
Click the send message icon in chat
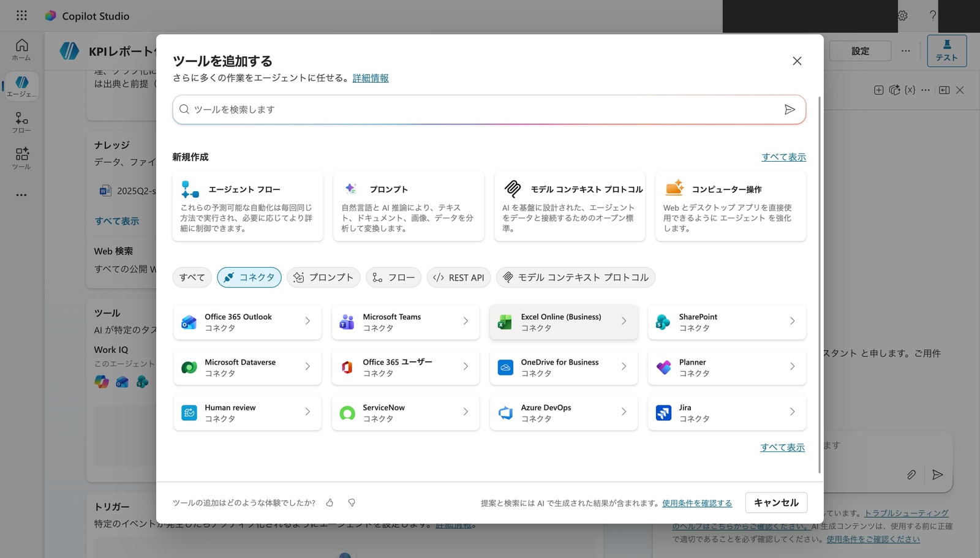(937, 475)
